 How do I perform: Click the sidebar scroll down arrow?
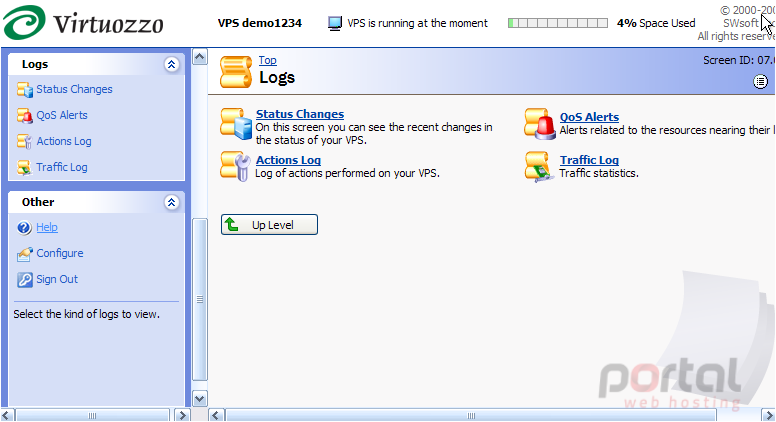200,399
